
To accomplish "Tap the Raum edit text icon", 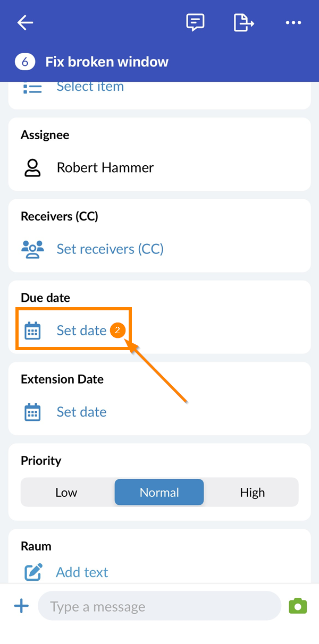I will tap(33, 572).
